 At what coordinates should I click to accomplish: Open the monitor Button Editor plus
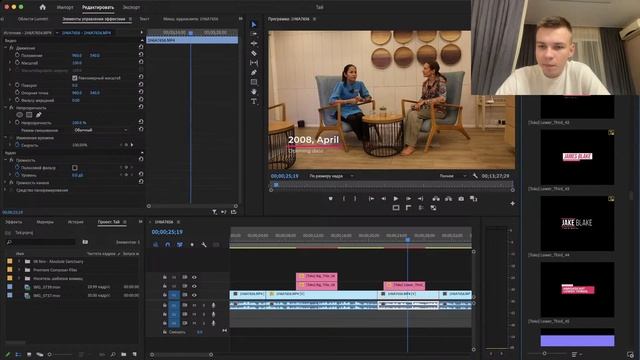[512, 203]
